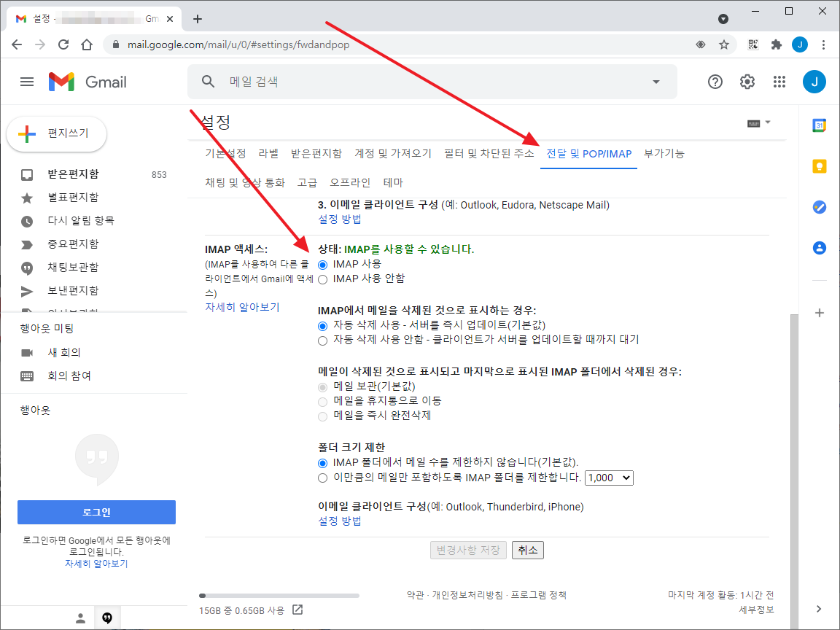Choose 이만큼의 메일만 포함하도록 제한 option
Image resolution: width=840 pixels, height=630 pixels.
tap(322, 478)
